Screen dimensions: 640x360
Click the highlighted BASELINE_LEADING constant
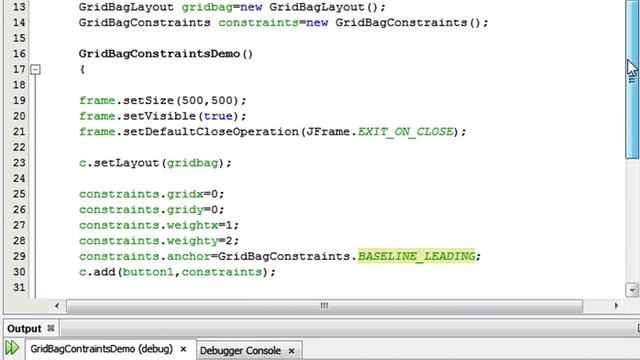417,256
